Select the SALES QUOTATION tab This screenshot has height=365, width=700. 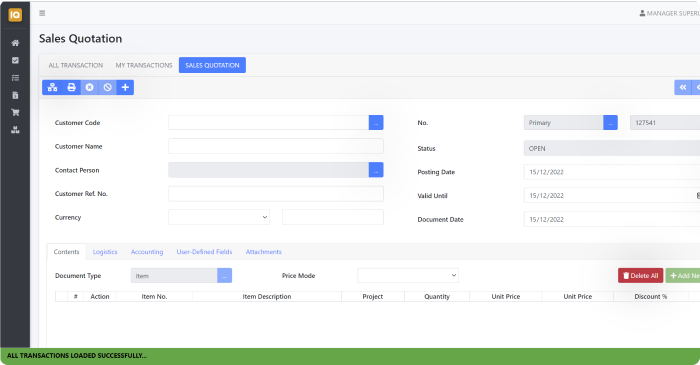[x=212, y=65]
